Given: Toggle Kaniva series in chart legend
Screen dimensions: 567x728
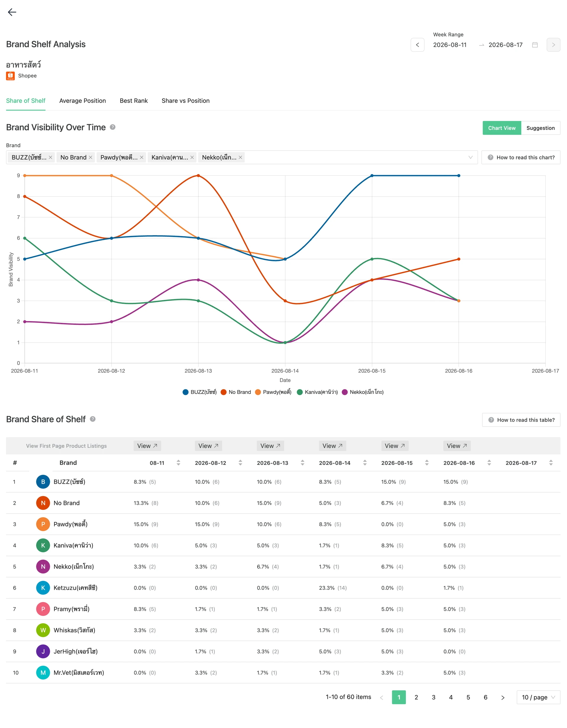Looking at the screenshot, I should click(x=317, y=392).
